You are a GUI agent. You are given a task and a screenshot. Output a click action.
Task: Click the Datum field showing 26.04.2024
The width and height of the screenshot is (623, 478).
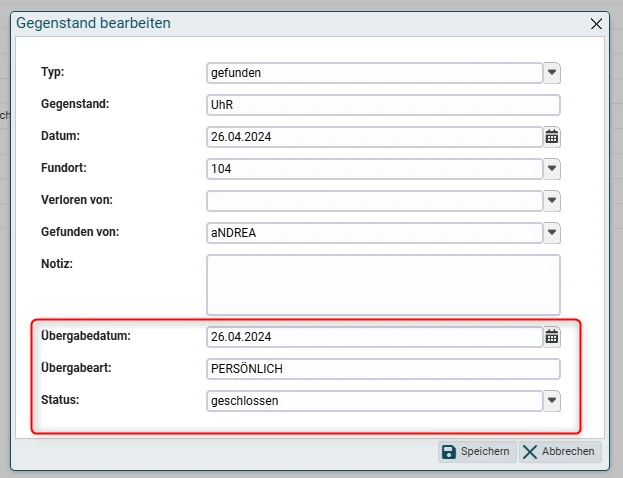point(375,137)
